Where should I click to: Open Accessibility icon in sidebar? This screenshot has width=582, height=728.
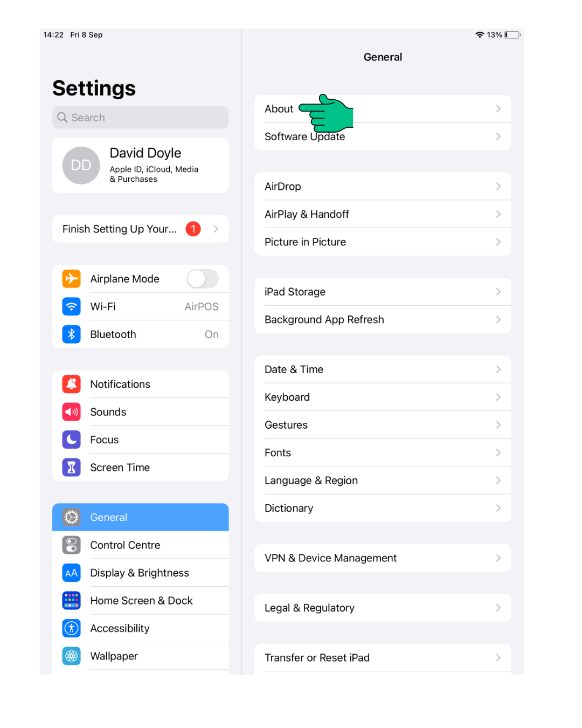[x=71, y=628]
